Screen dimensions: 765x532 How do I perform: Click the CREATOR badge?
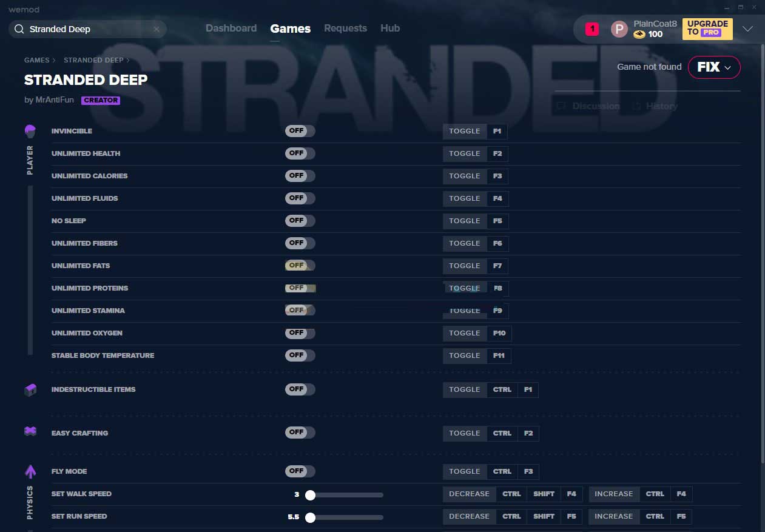[101, 100]
